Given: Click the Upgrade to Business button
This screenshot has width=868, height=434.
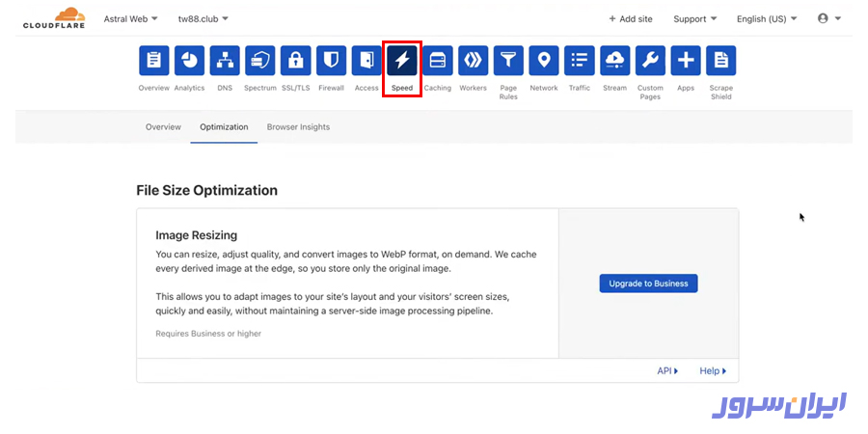Looking at the screenshot, I should click(648, 284).
